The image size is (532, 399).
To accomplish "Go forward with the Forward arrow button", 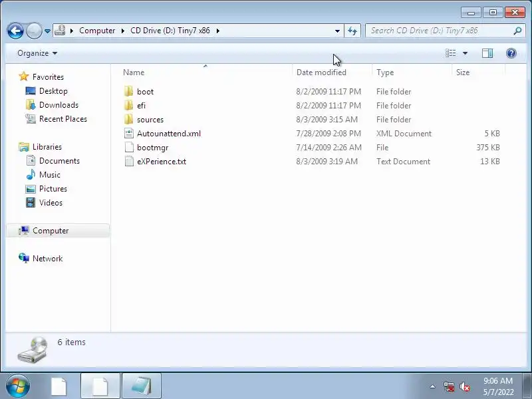I will point(34,31).
